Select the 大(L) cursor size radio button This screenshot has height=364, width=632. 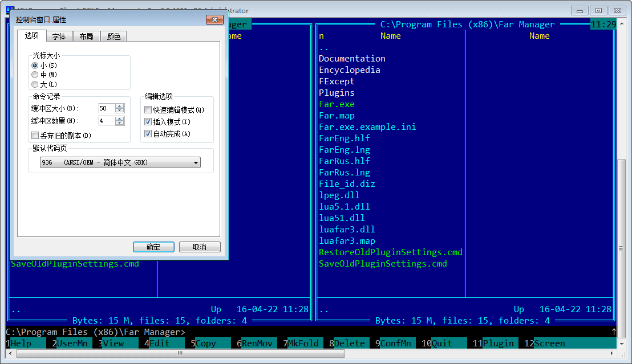pos(35,84)
